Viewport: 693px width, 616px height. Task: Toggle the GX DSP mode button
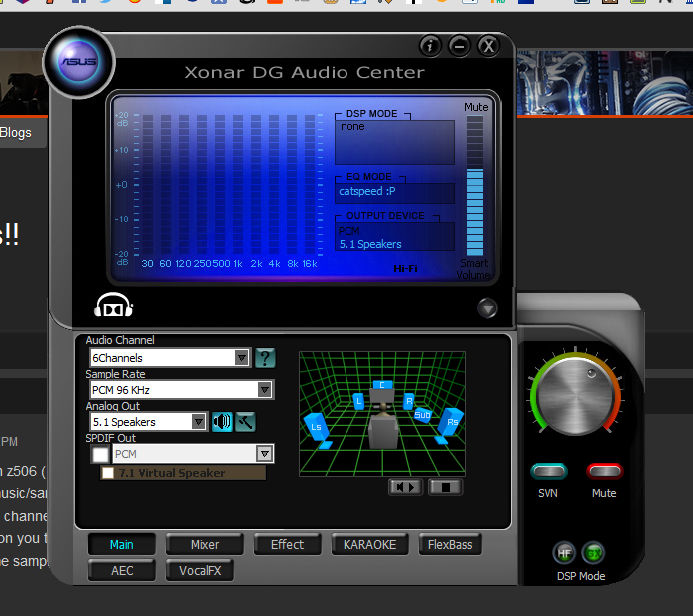593,553
